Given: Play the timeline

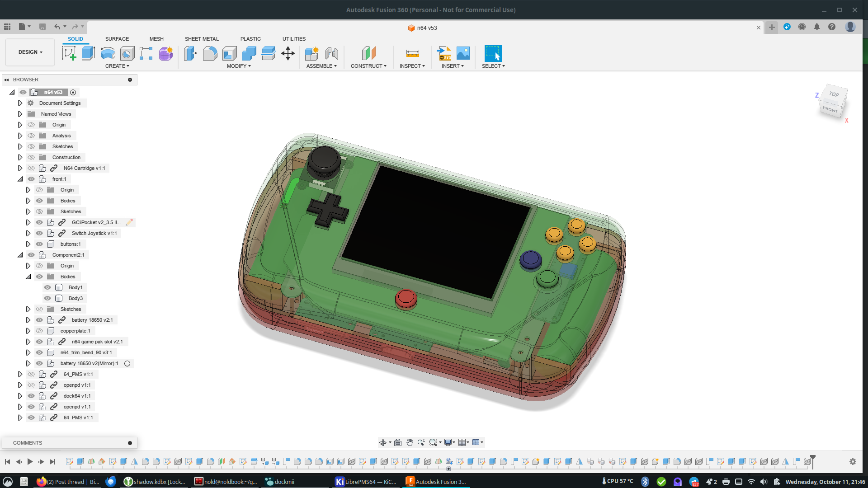Looking at the screenshot, I should [x=30, y=462].
